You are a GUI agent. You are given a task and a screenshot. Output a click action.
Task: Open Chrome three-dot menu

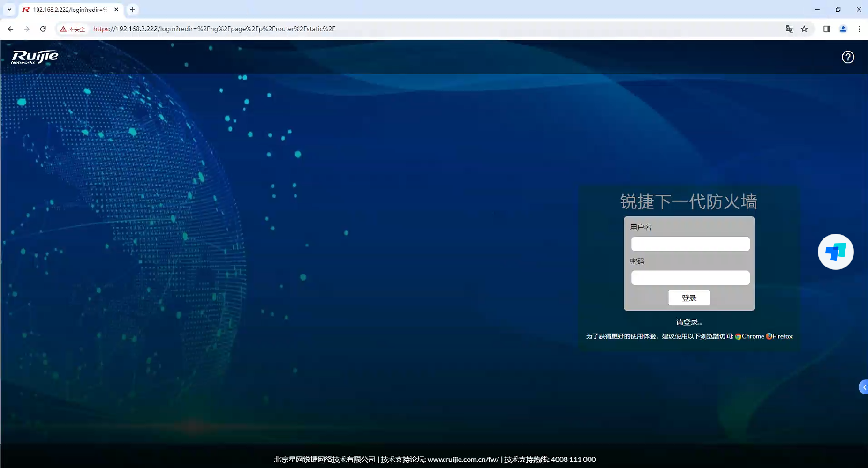(860, 29)
